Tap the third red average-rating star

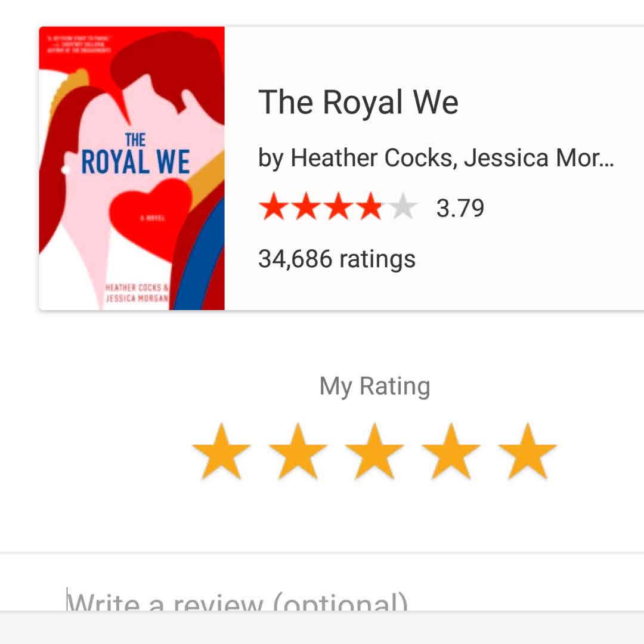coord(339,206)
